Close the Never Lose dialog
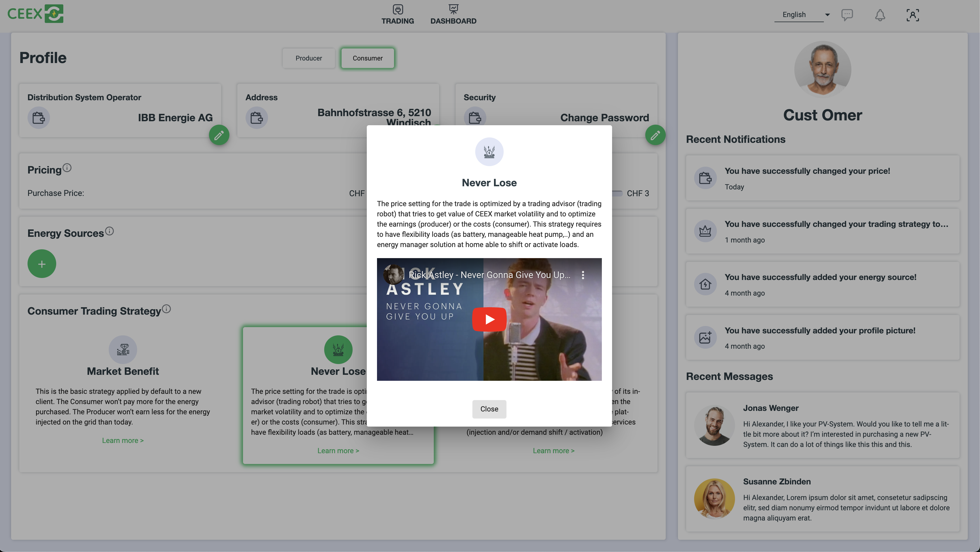 click(x=489, y=409)
